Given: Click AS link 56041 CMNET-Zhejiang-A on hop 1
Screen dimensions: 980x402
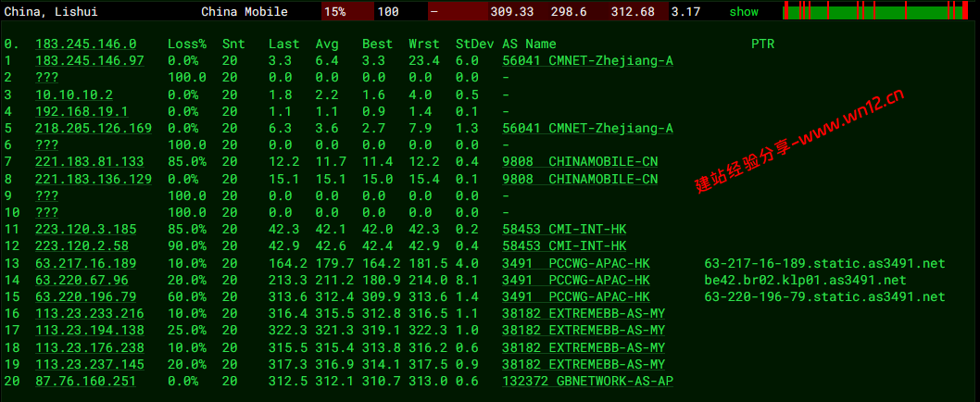Looking at the screenshot, I should tap(587, 60).
